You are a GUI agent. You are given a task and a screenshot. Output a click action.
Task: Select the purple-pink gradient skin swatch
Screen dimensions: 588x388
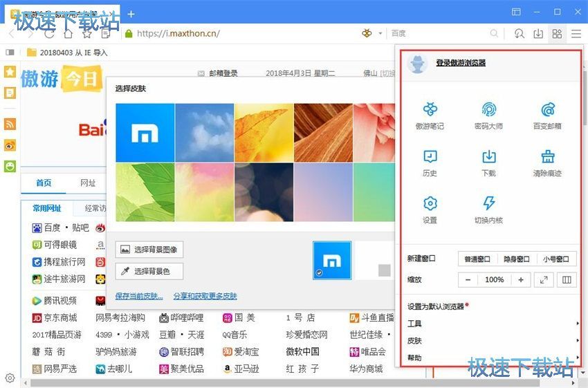(323, 192)
